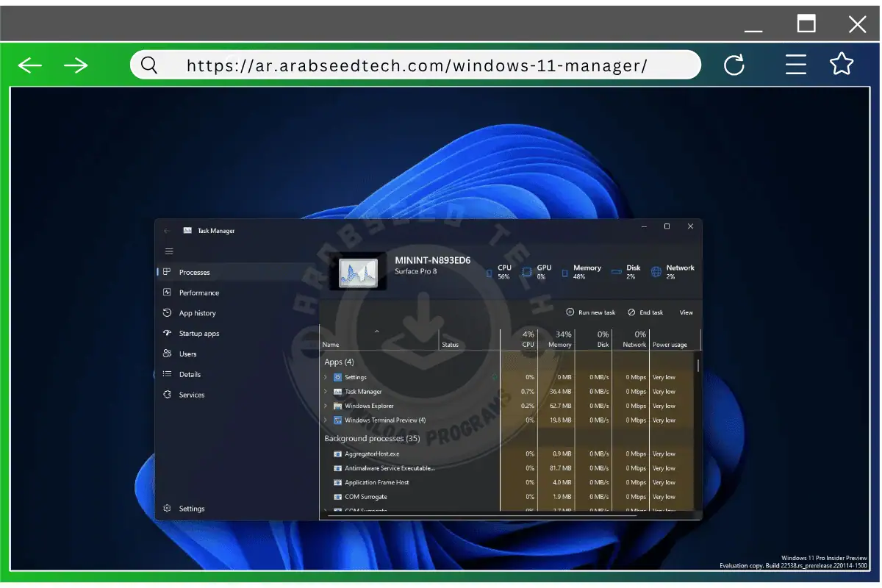Expand the Settings app process row
Screen dimensions: 882x588
click(326, 377)
